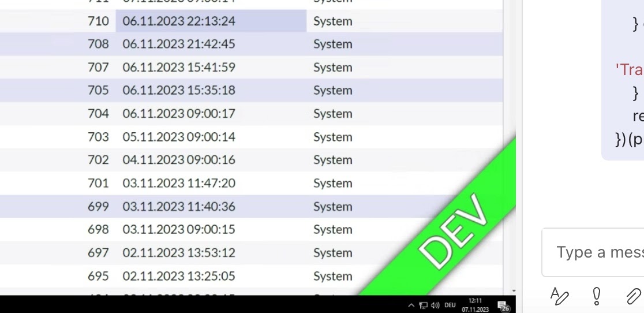
Task: Select row number 698
Action: pos(98,229)
